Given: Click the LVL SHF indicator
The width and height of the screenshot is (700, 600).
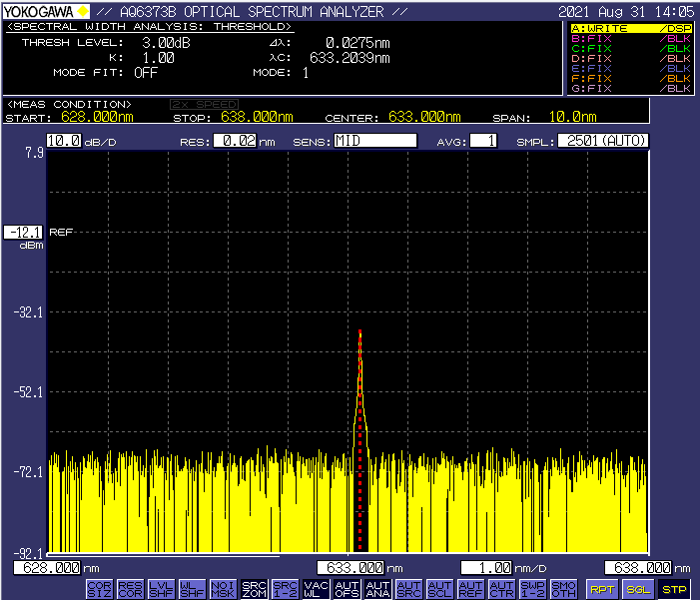Looking at the screenshot, I should pyautogui.click(x=161, y=589).
